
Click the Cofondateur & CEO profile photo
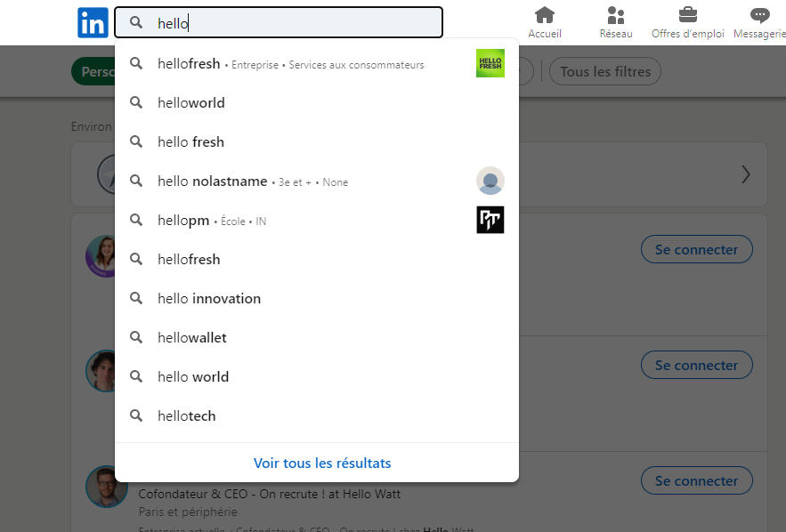click(x=106, y=487)
